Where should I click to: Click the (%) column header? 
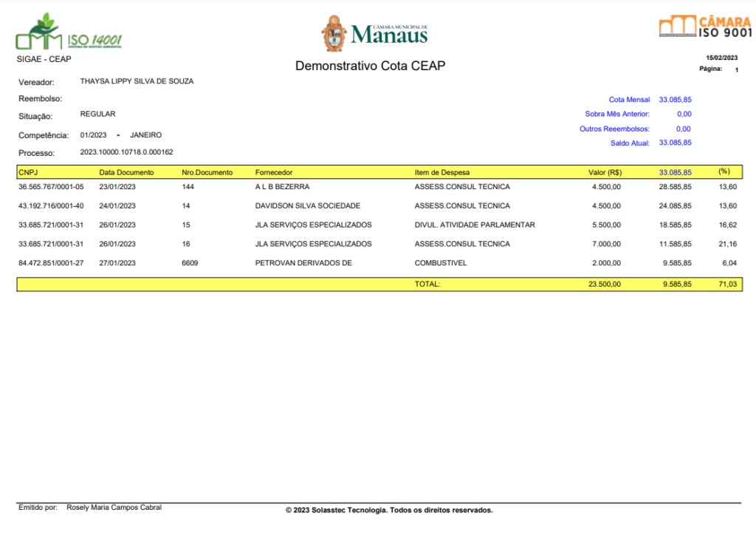[724, 171]
